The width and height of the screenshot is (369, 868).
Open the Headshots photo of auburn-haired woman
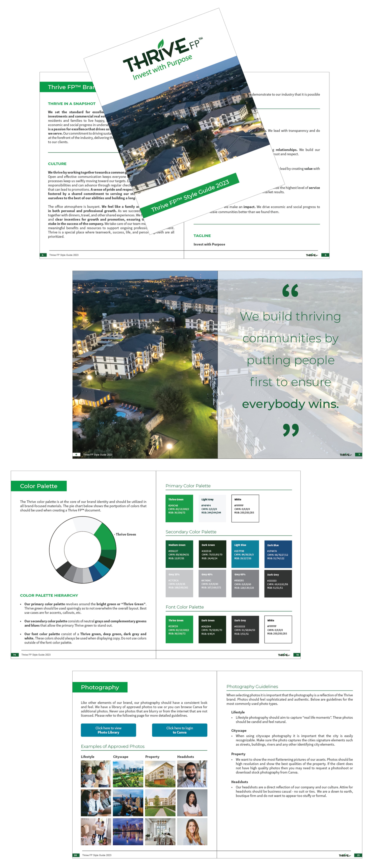click(192, 831)
